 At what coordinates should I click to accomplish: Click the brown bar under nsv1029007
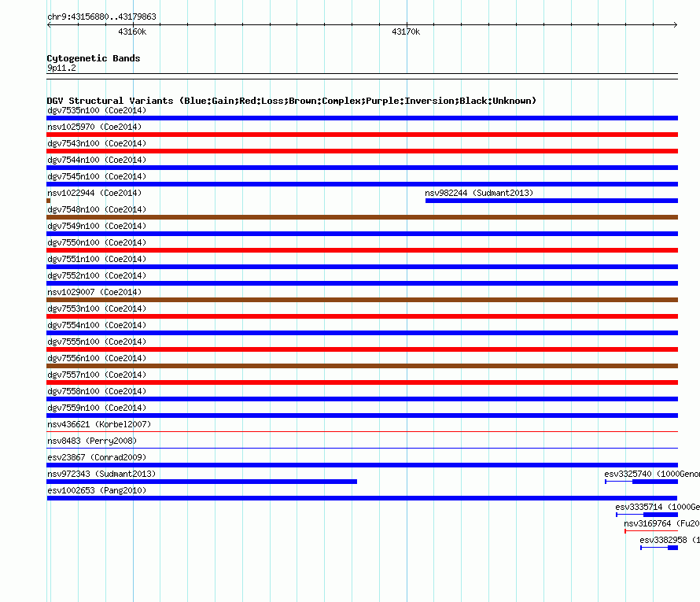click(362, 300)
